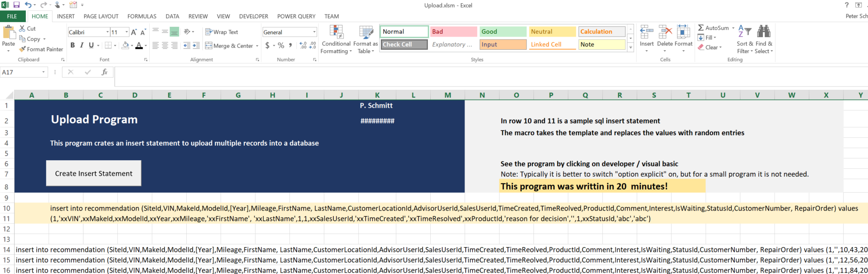This screenshot has height=274, width=868.
Task: Toggle Bold formatting
Action: pos(72,46)
